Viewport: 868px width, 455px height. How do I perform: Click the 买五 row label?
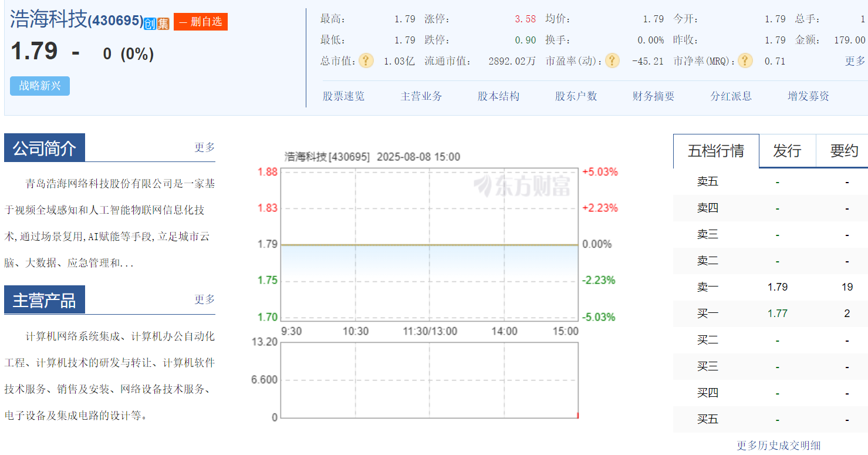pos(708,419)
